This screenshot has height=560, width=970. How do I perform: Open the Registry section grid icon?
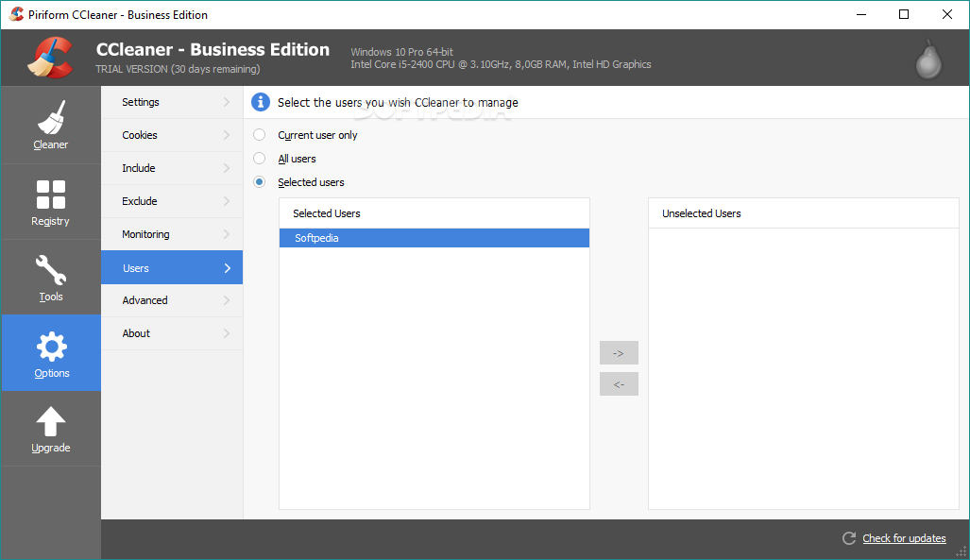click(x=51, y=195)
